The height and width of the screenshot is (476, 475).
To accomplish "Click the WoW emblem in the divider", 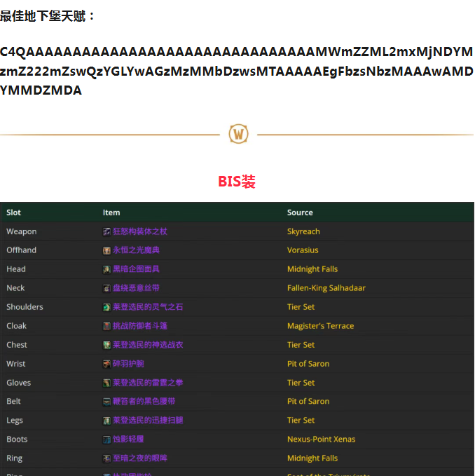I will [238, 134].
